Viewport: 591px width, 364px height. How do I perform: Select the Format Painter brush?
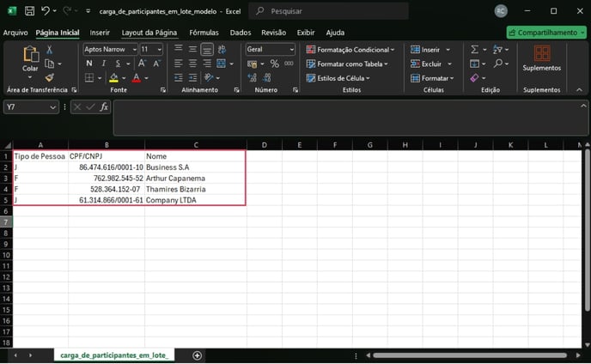[x=49, y=77]
